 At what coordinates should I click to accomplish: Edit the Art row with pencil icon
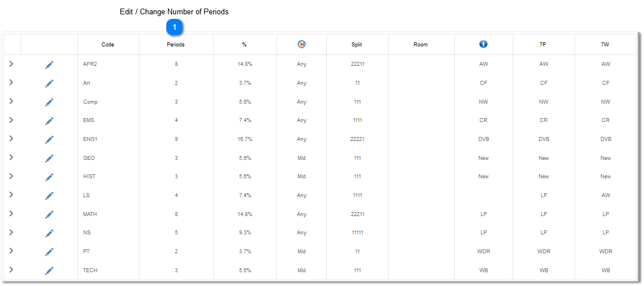pyautogui.click(x=49, y=83)
